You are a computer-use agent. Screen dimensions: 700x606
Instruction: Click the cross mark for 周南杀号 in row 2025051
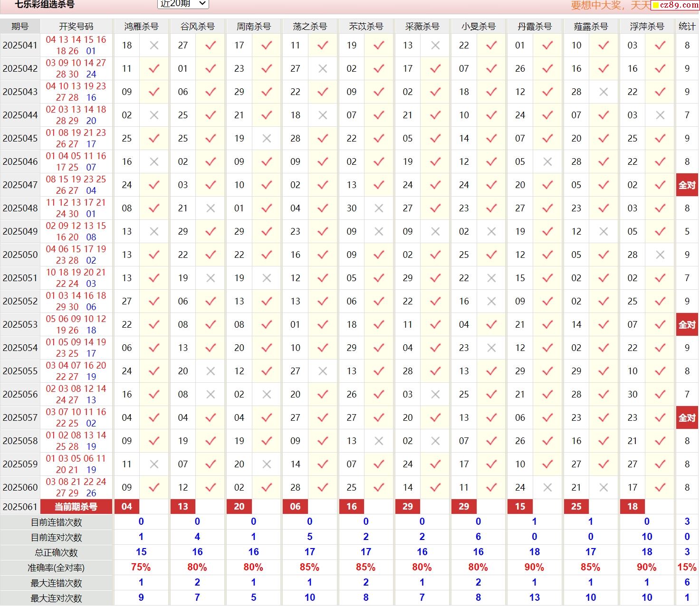tap(267, 278)
